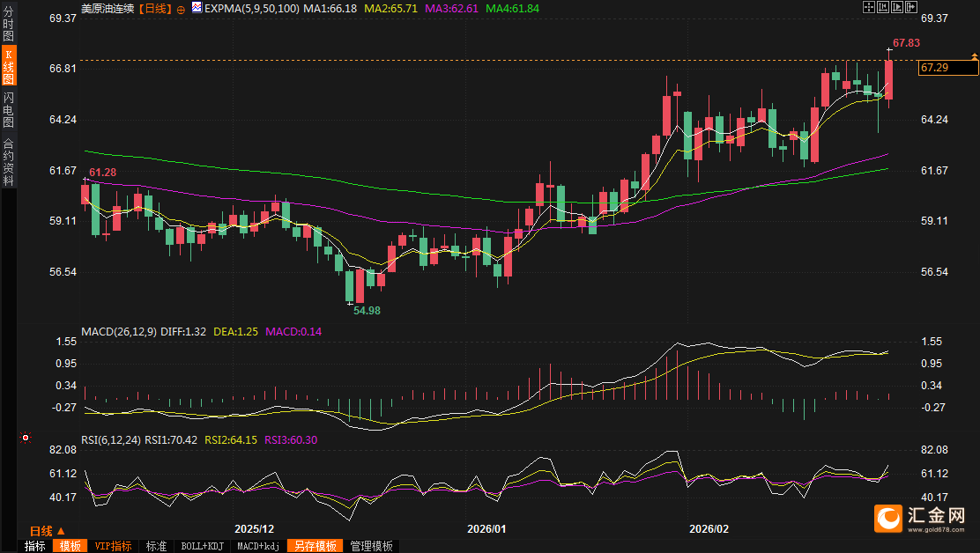Click the chart export arrow icon
This screenshot has height=553, width=980.
(x=910, y=7)
